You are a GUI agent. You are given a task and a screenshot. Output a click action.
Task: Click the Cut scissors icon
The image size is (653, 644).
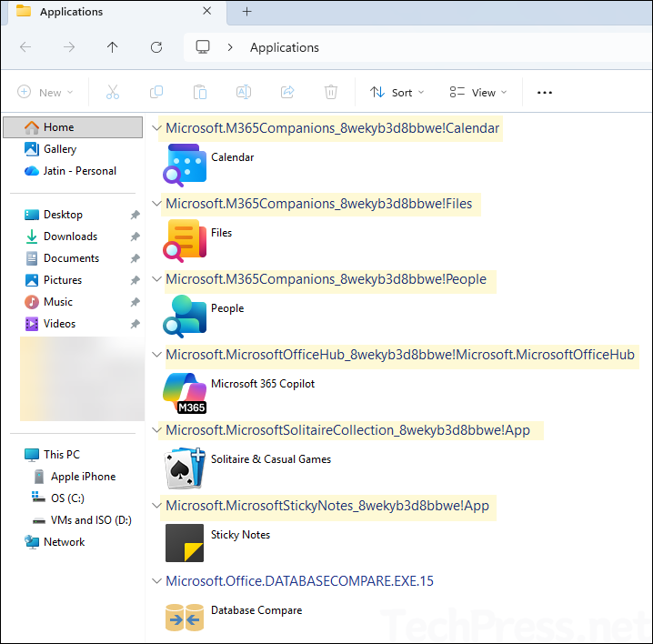click(113, 92)
